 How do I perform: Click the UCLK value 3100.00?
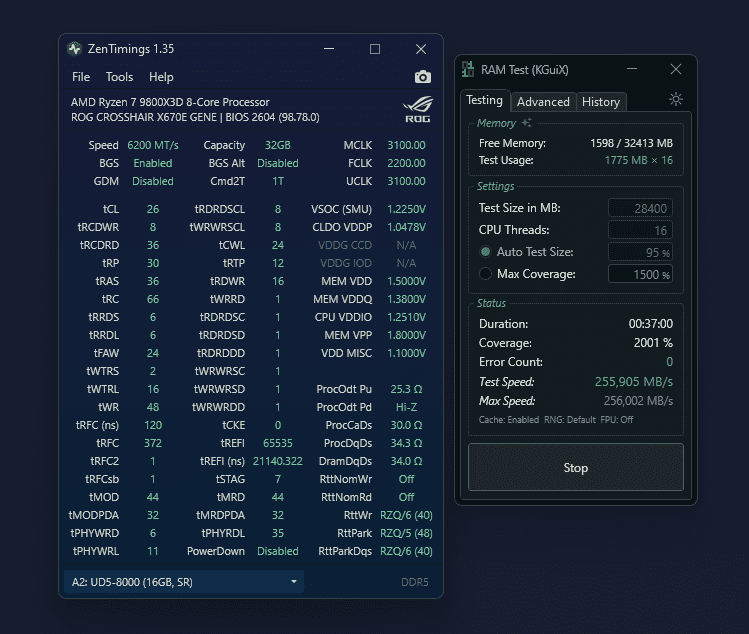tap(406, 182)
